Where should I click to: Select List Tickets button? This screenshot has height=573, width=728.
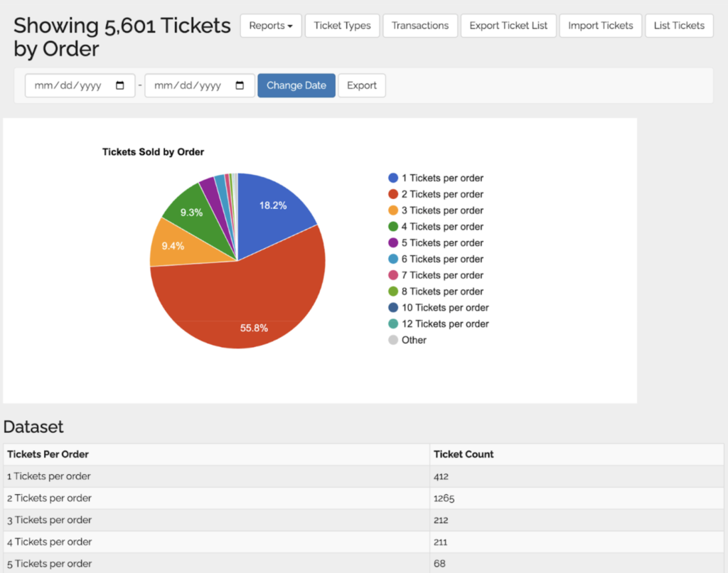(679, 26)
